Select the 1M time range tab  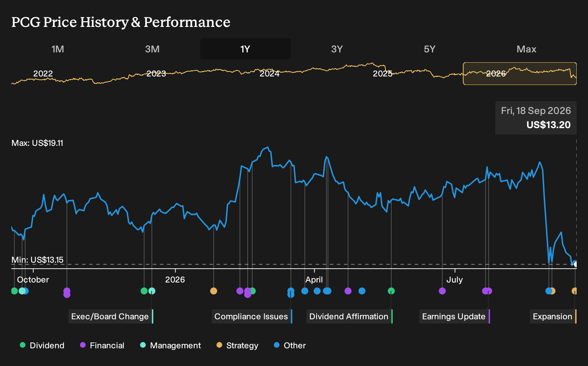point(58,49)
